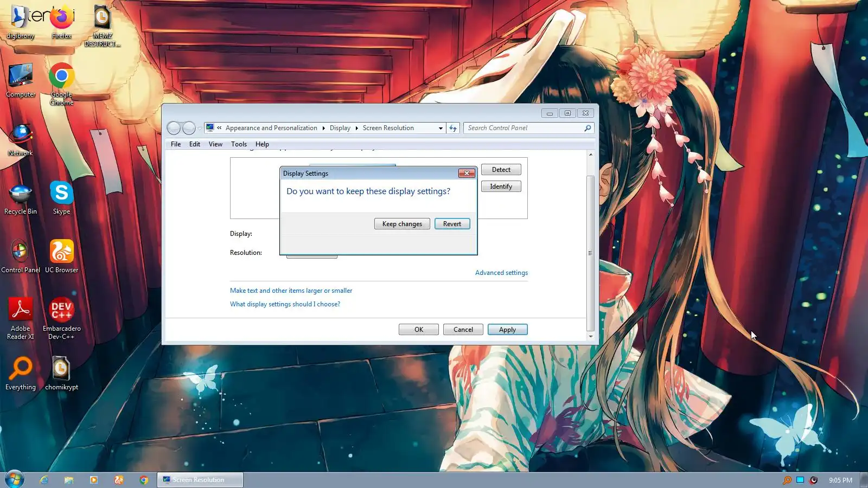Expand arrow after Appearance and Personalization
This screenshot has width=868, height=488.
pos(323,128)
